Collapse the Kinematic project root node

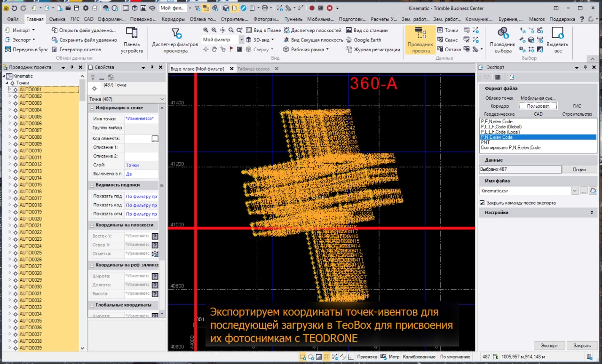click(4, 76)
